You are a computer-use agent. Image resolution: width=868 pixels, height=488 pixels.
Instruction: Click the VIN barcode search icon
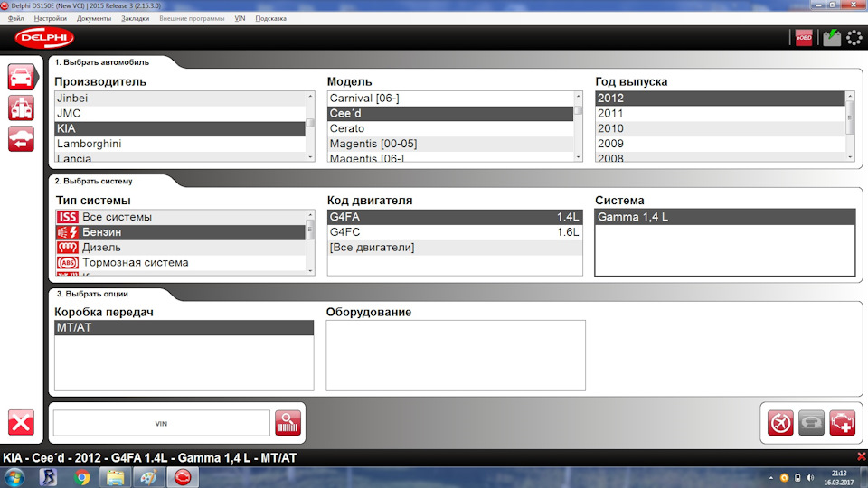pos(288,423)
